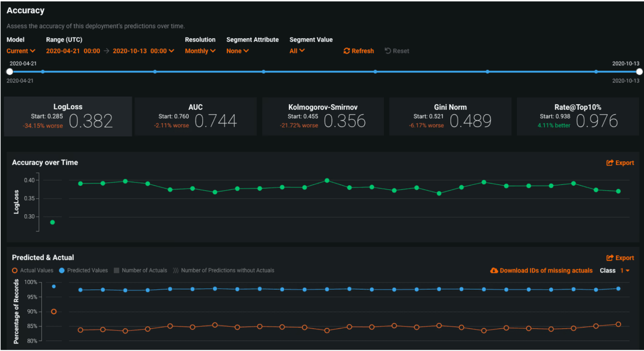Open the Resolution Monthly dropdown

pyautogui.click(x=200, y=51)
